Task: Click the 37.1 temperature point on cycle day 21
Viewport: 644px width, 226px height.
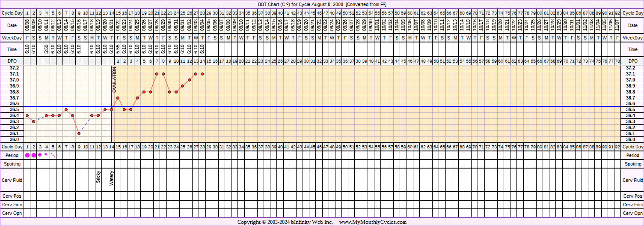Action: 157,74
